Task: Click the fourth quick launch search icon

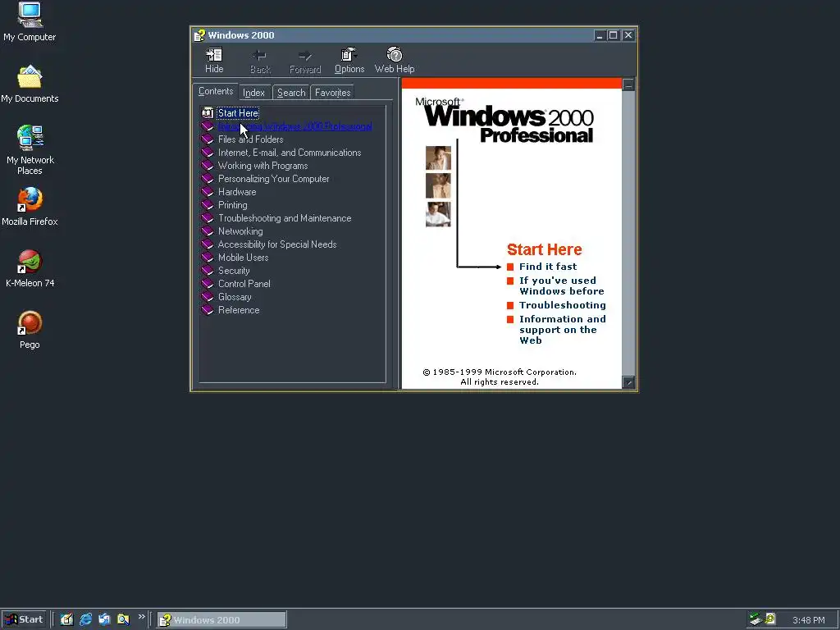Action: tap(123, 619)
